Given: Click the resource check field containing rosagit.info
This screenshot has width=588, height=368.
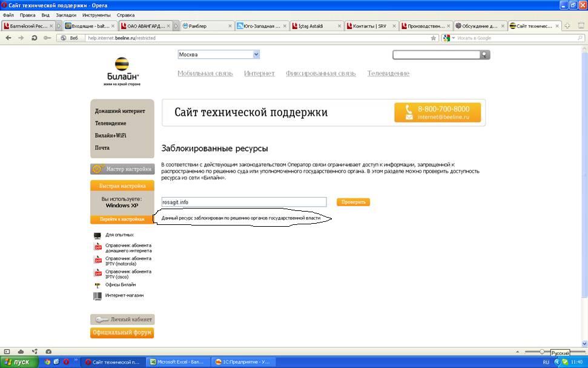Looking at the screenshot, I should (244, 202).
